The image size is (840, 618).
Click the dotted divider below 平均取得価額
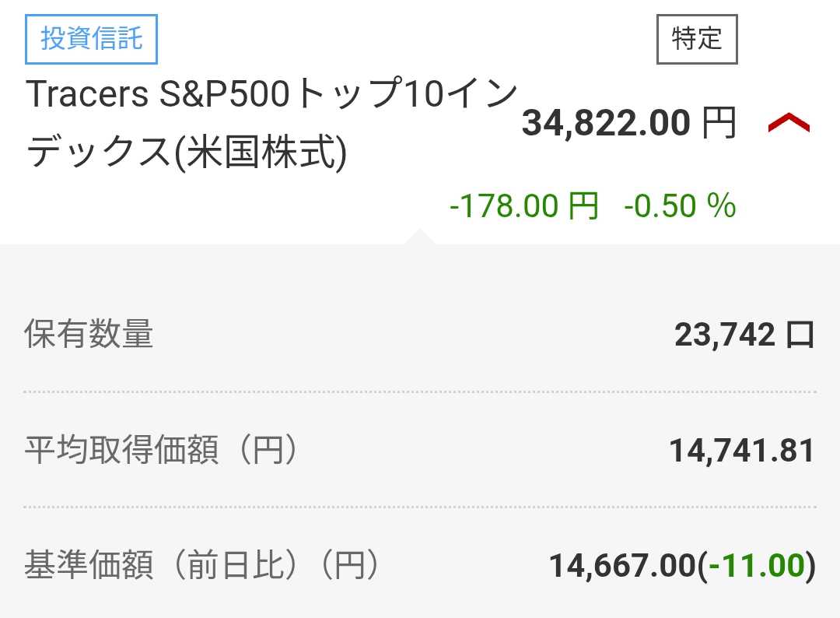[420, 507]
